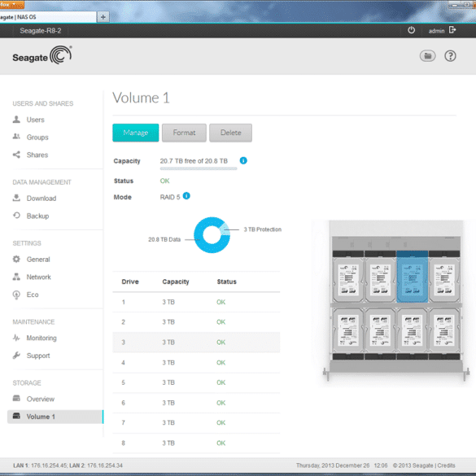Viewport: 476px width, 476px height.
Task: Select drive 4 row in table
Action: click(196, 362)
